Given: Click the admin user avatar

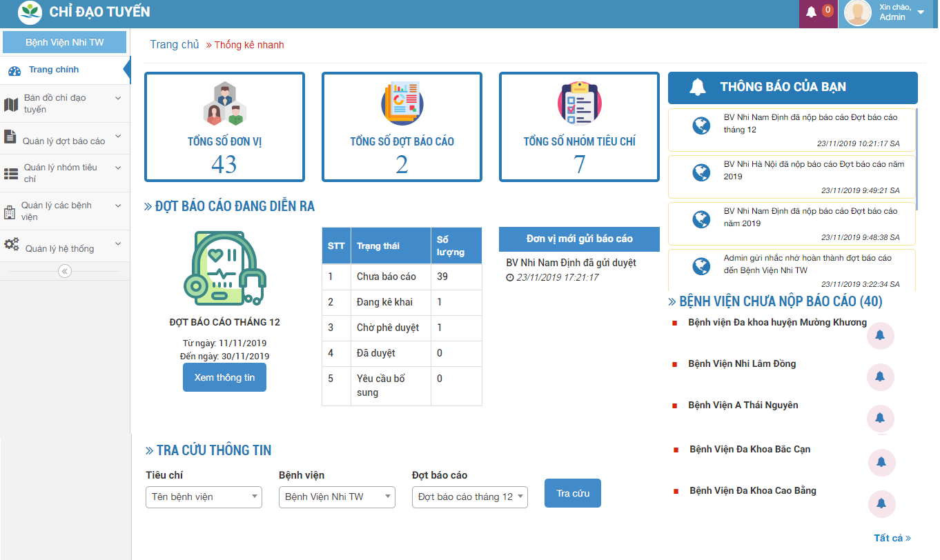Looking at the screenshot, I should pyautogui.click(x=857, y=13).
